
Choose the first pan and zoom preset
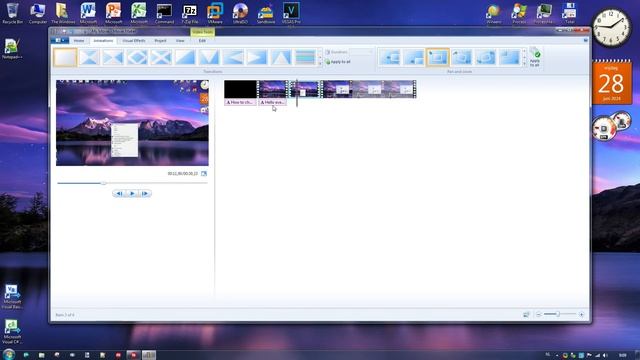coord(390,58)
